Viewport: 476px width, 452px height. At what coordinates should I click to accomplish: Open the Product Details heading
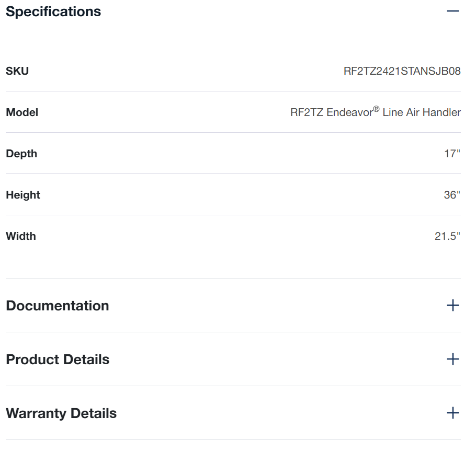pyautogui.click(x=58, y=360)
